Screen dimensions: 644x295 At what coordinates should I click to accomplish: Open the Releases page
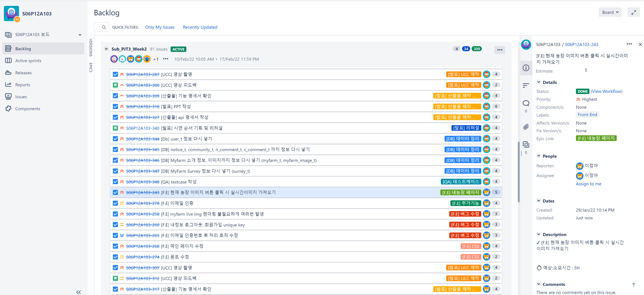point(23,73)
